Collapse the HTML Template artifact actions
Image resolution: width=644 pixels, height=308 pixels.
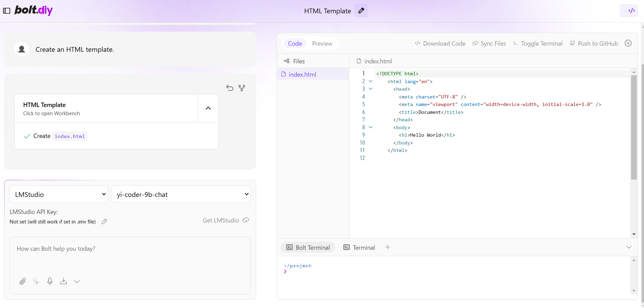(208, 108)
